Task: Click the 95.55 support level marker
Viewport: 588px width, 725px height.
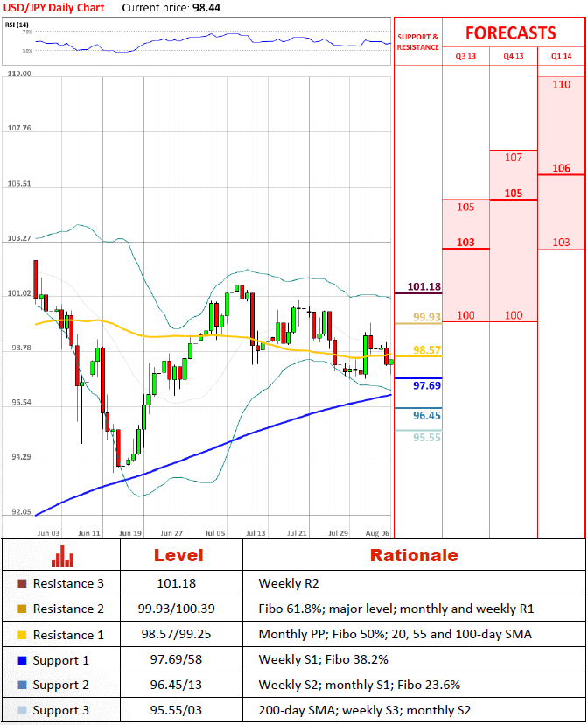Action: click(x=427, y=438)
